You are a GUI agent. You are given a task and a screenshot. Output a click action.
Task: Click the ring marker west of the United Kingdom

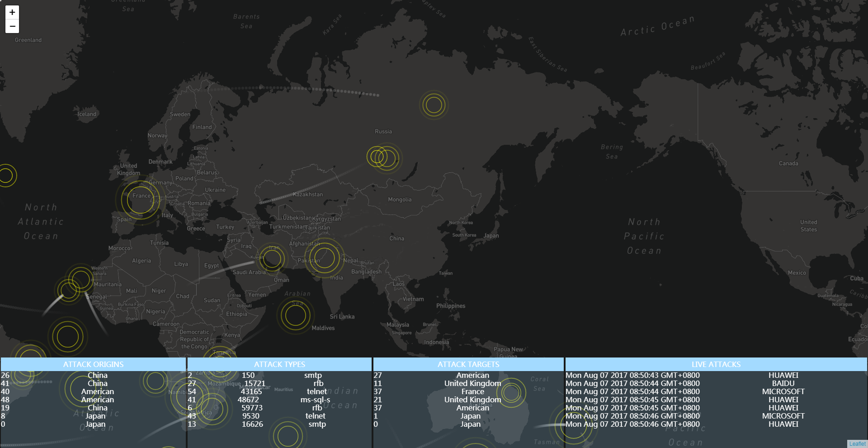click(x=5, y=176)
